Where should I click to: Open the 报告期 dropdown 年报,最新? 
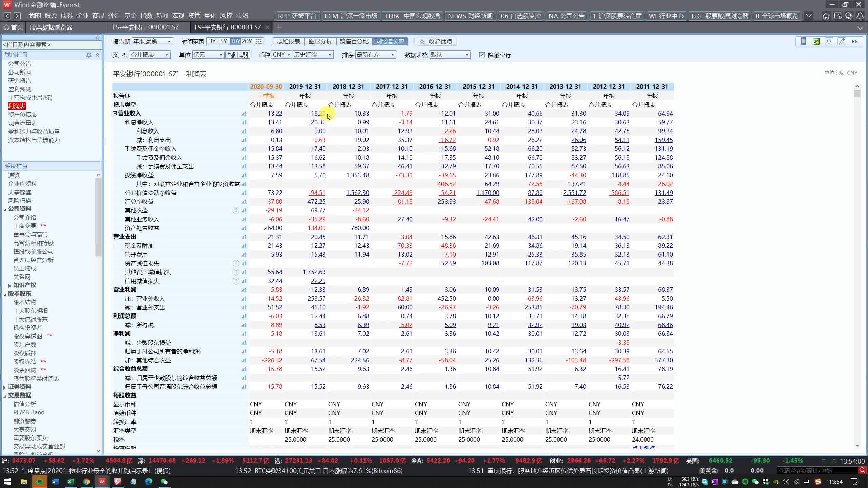point(152,41)
